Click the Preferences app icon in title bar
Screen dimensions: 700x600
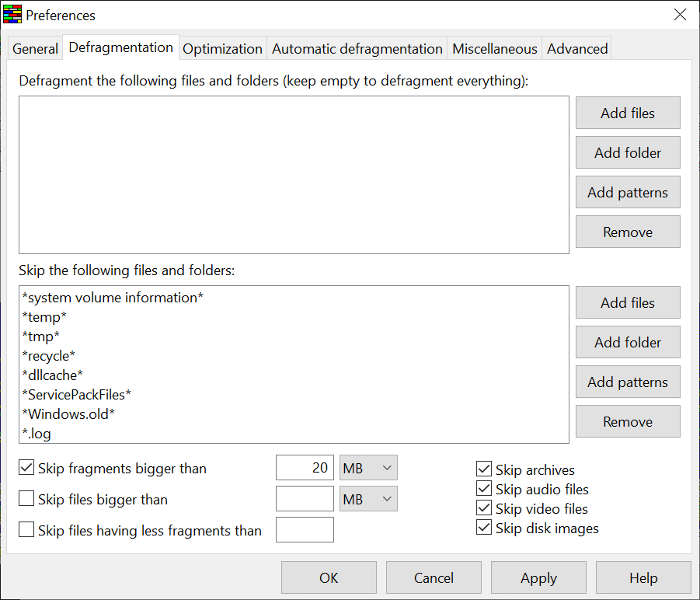12,15
